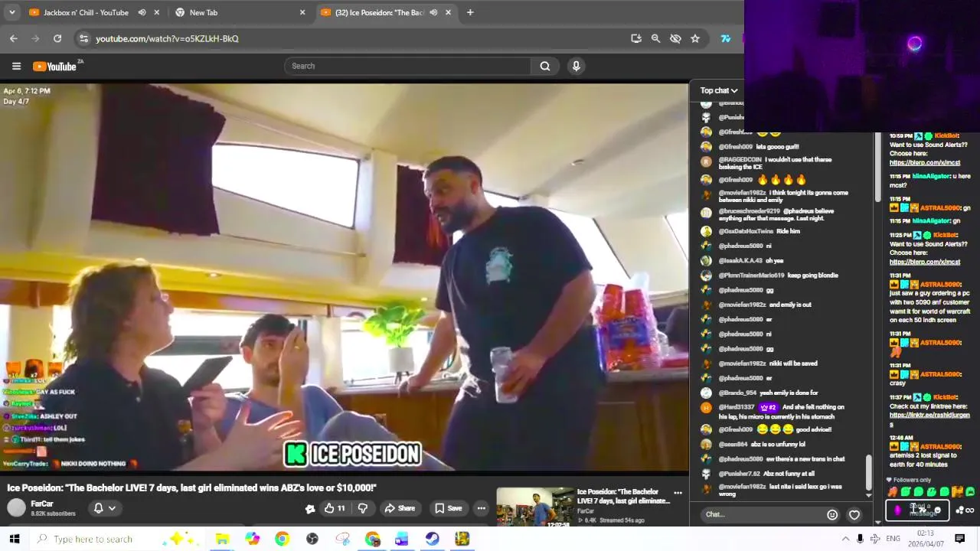Save the video to a playlist
This screenshot has width=980, height=551.
[449, 508]
